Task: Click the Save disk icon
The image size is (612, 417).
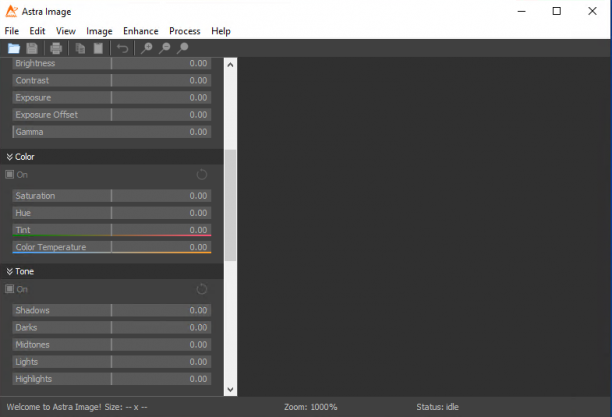Action: tap(32, 48)
